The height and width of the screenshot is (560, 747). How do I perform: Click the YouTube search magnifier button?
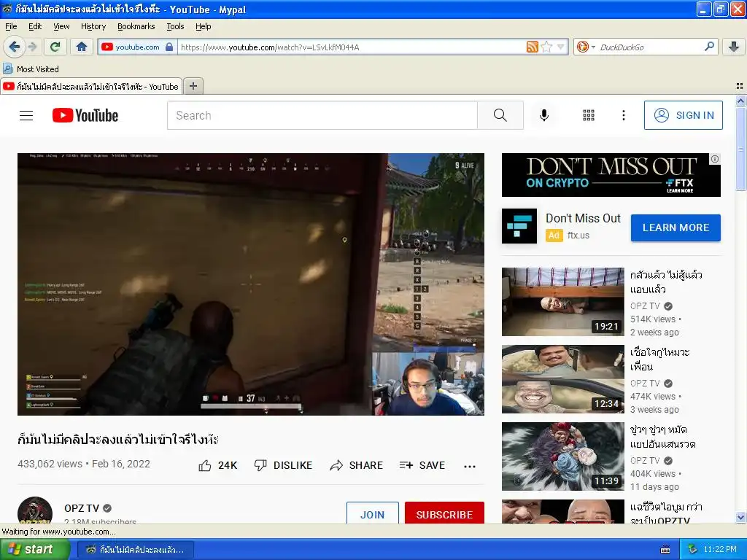coord(500,115)
